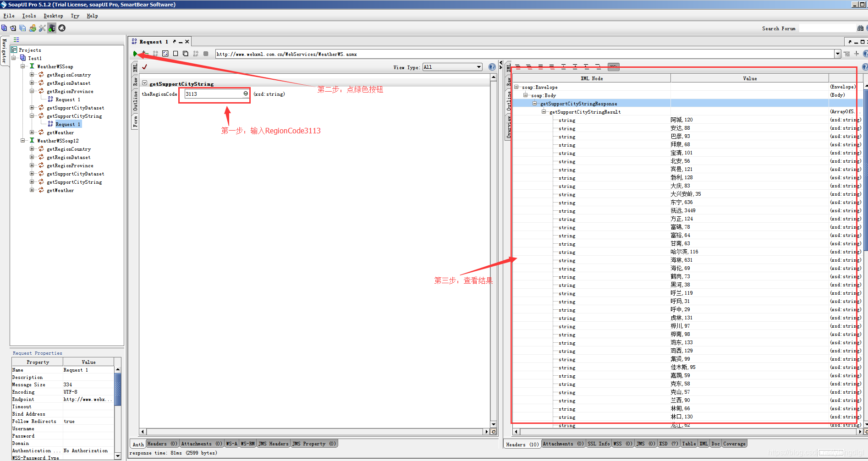Image resolution: width=868 pixels, height=461 pixels.
Task: Click the response value '哈尔滨, 116'
Action: pyautogui.click(x=684, y=252)
